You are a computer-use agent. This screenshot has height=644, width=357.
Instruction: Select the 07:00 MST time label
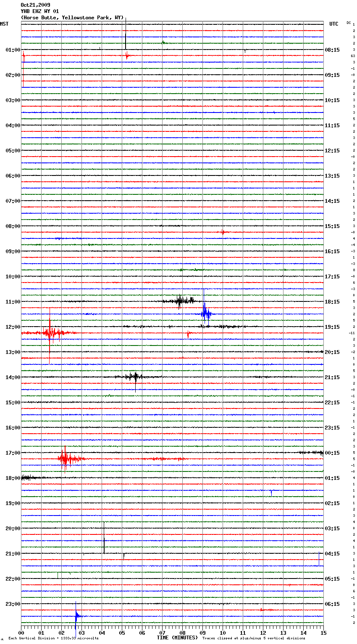pyautogui.click(x=13, y=201)
